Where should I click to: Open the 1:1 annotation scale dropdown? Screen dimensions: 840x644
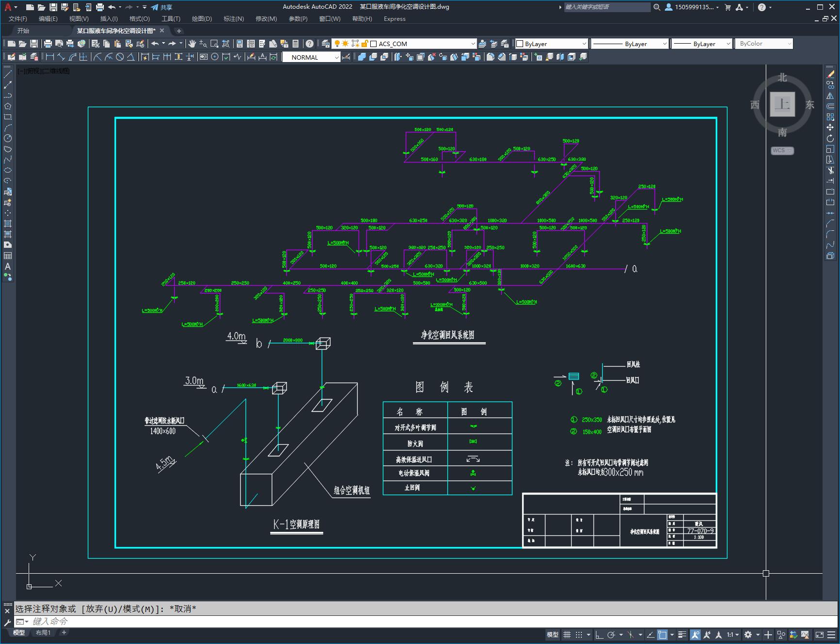tap(733, 634)
